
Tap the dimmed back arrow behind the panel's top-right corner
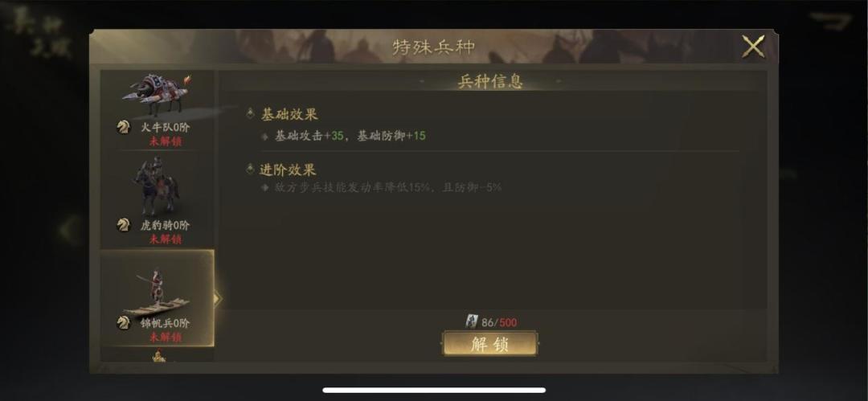tap(830, 22)
